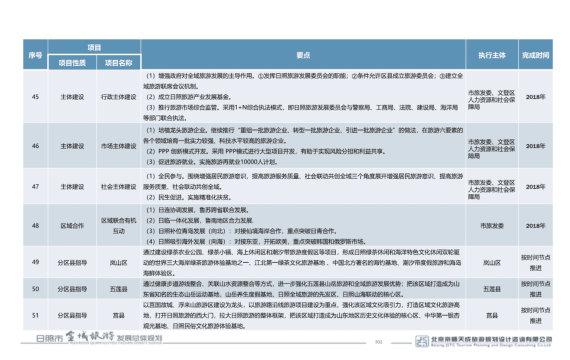Select the 五莲县 executor cell in row 50
This screenshot has width=570, height=360.
[x=492, y=289]
